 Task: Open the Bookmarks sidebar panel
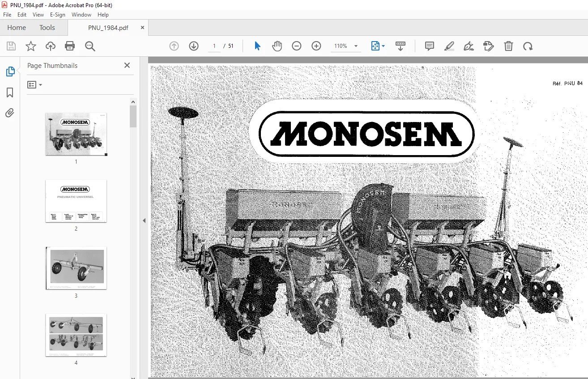click(x=10, y=93)
